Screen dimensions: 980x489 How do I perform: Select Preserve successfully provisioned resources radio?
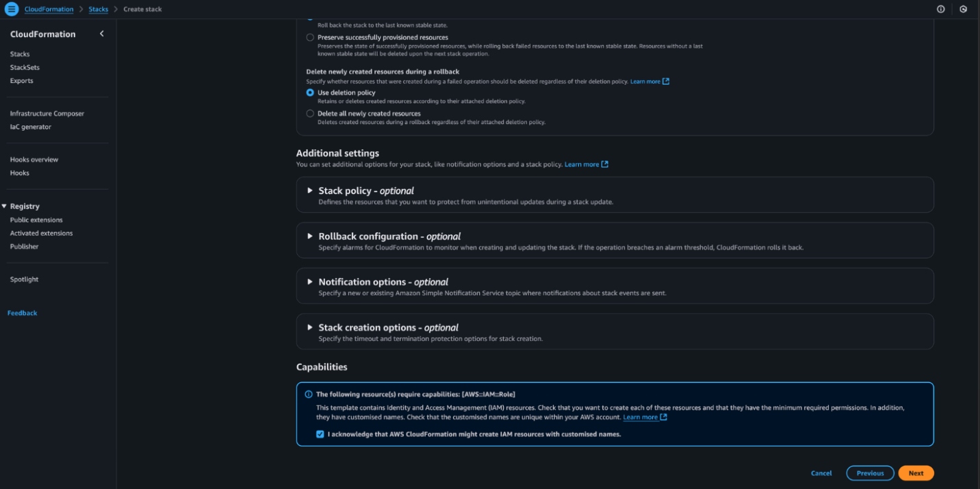point(310,38)
